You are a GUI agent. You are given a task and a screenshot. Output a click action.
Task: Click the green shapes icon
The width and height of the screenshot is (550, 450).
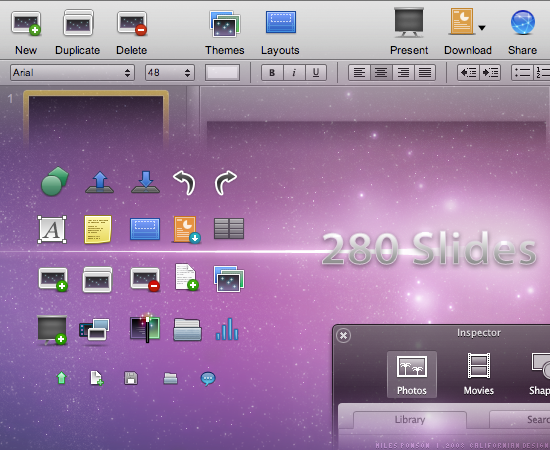point(55,181)
